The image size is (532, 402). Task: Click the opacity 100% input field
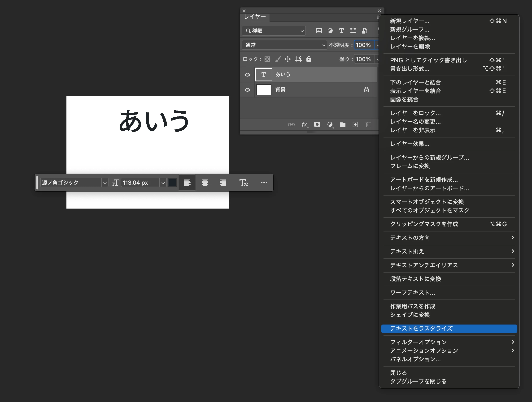pyautogui.click(x=363, y=45)
